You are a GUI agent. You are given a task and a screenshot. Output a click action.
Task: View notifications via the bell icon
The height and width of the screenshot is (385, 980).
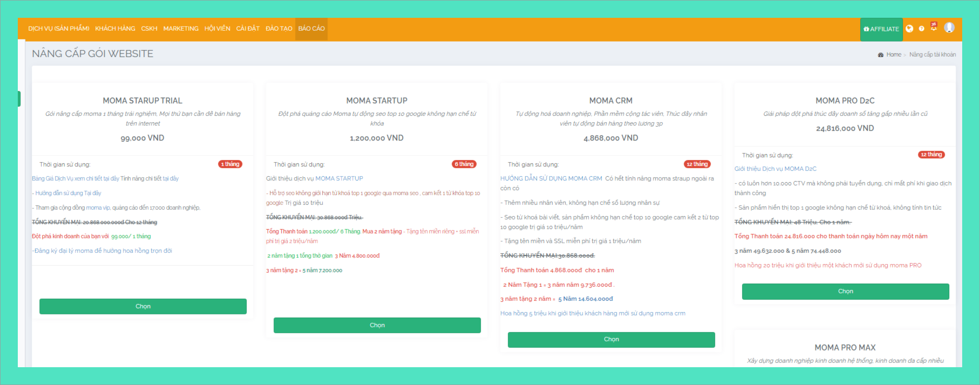[x=934, y=27]
